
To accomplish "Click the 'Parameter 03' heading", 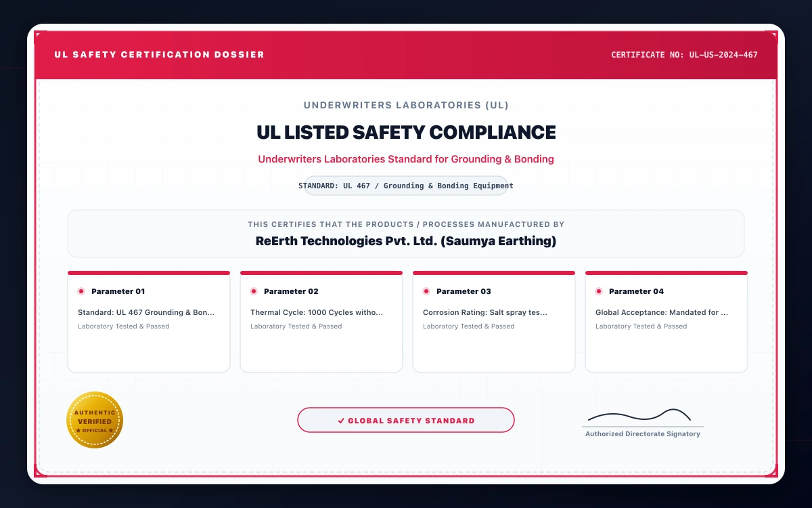I will point(464,291).
